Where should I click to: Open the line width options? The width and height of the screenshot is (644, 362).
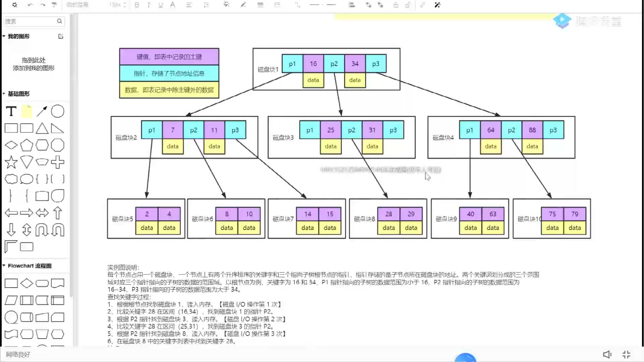pyautogui.click(x=260, y=5)
